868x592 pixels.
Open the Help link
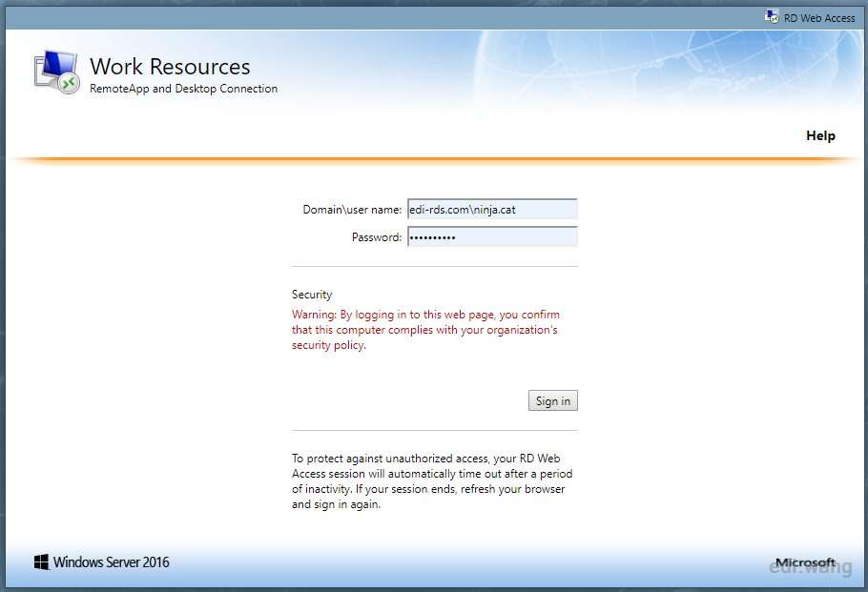(x=820, y=135)
